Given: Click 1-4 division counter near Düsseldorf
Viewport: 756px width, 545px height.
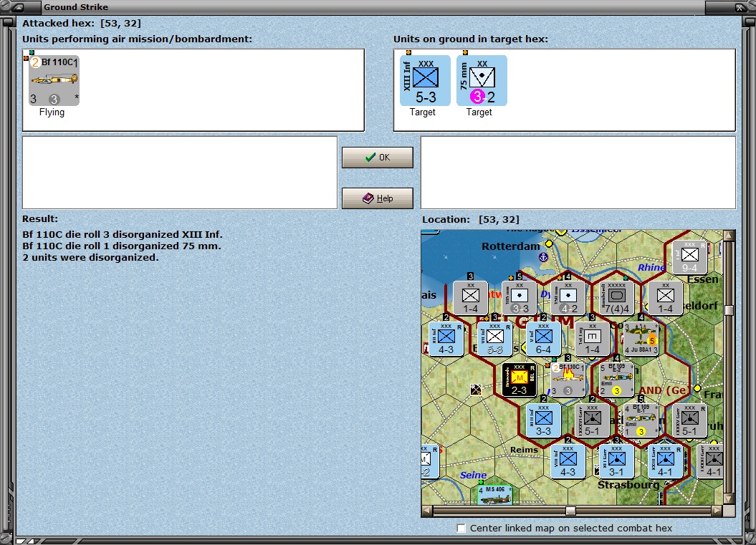Looking at the screenshot, I should 666,298.
